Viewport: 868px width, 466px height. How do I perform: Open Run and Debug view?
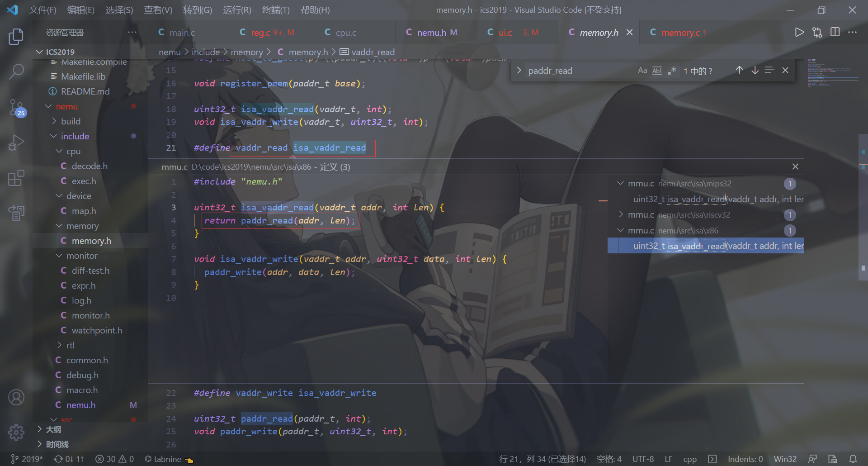click(x=16, y=143)
